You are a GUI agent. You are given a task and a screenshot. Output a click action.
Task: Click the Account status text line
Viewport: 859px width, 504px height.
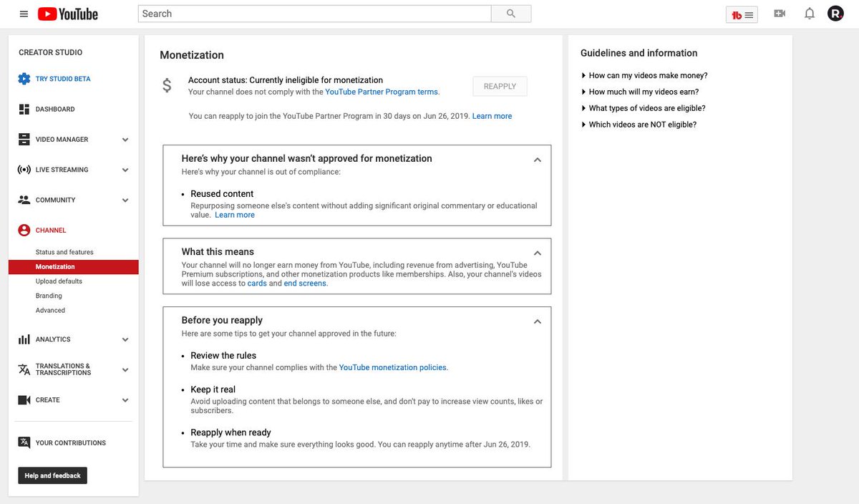coord(286,80)
